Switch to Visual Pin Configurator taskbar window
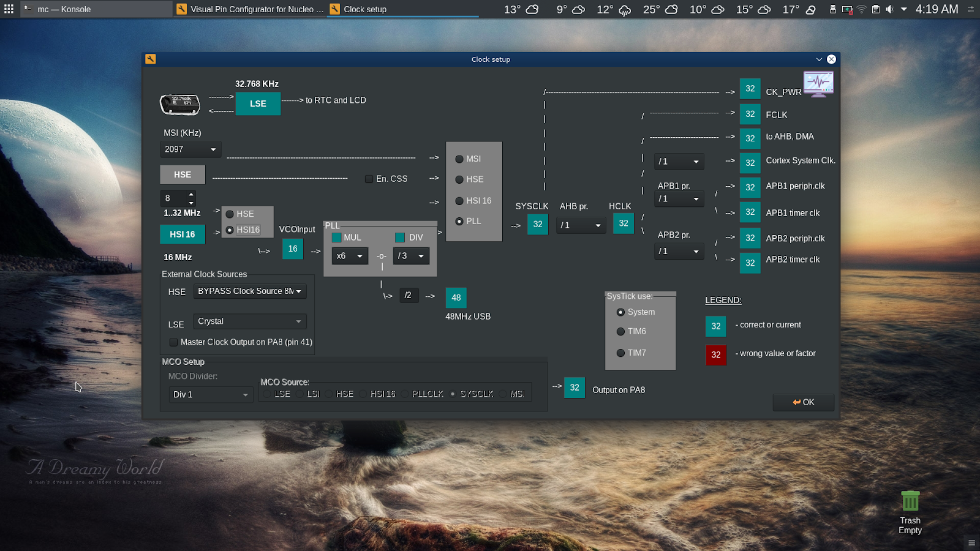Screen dimensions: 980x551 pyautogui.click(x=251, y=9)
